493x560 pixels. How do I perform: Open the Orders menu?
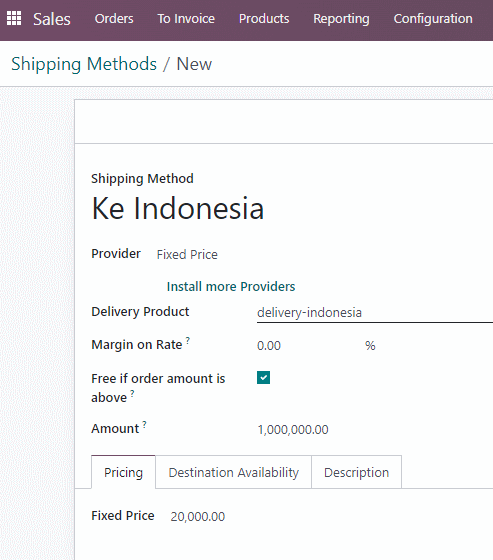click(x=114, y=19)
